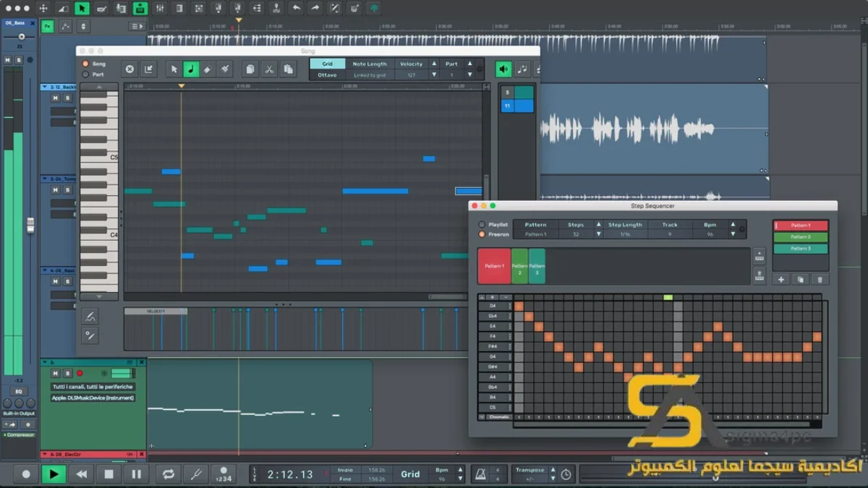Toggle the red record arm on instrument track
The height and width of the screenshot is (488, 868).
point(80,373)
